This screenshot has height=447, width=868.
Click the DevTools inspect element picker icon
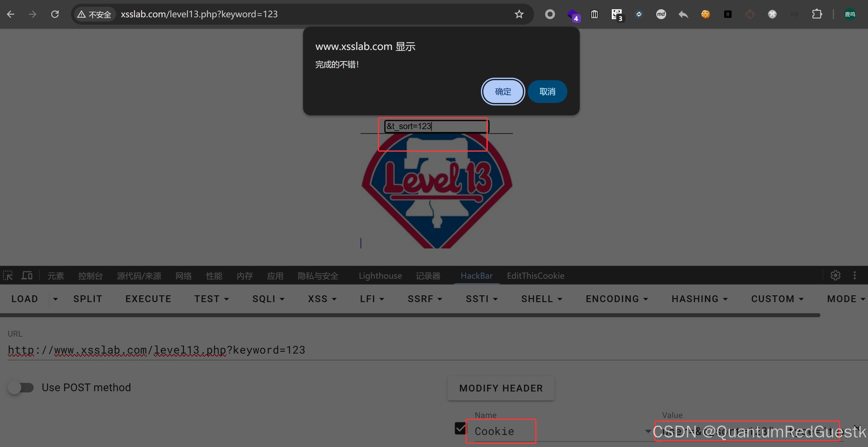(8, 276)
